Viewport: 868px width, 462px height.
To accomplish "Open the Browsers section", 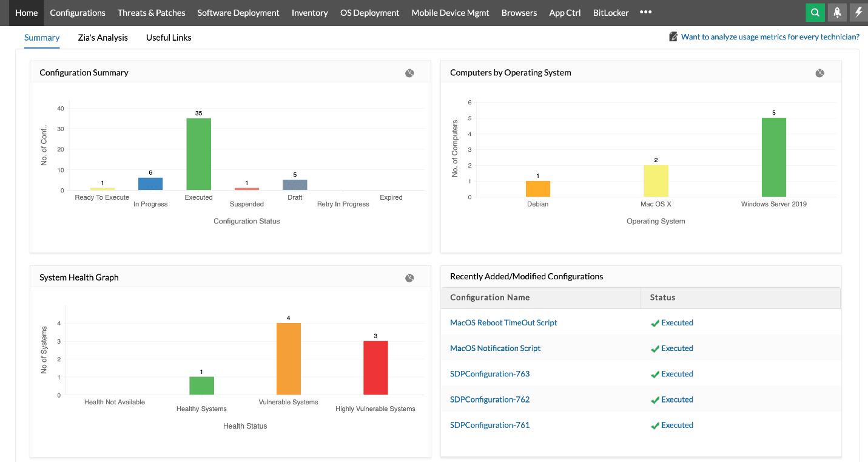I will [519, 12].
